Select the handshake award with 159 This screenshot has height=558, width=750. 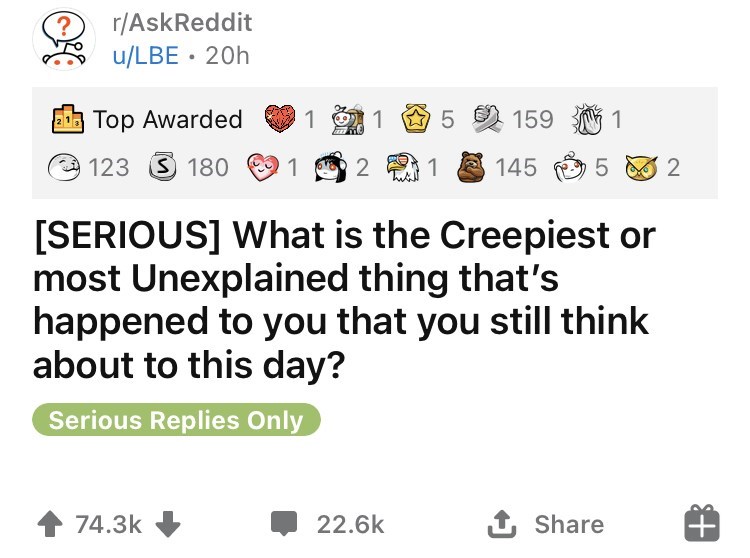click(485, 120)
